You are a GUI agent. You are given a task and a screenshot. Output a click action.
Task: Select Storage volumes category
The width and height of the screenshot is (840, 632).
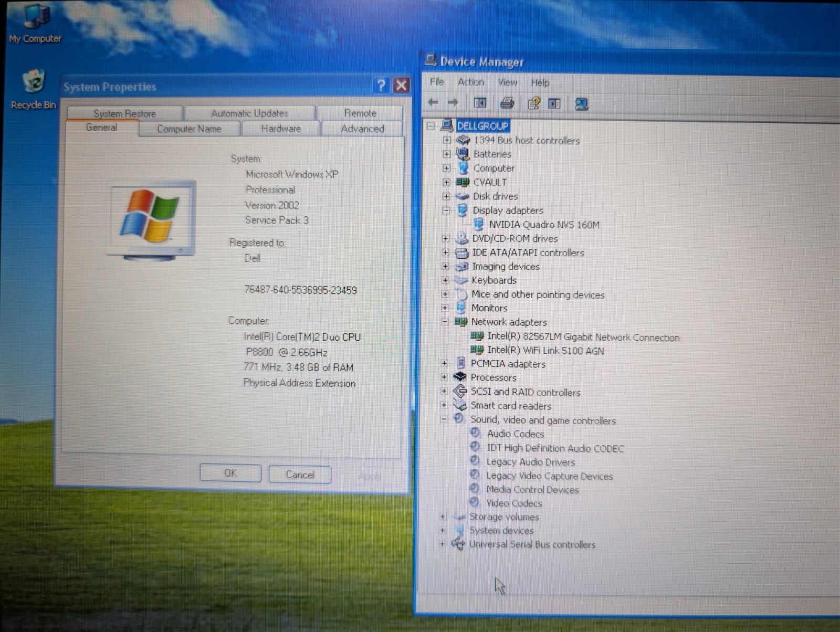[504, 517]
